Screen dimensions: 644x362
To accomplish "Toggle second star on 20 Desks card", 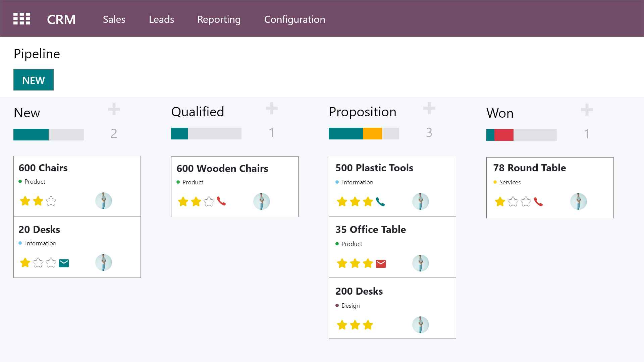I will coord(38,263).
